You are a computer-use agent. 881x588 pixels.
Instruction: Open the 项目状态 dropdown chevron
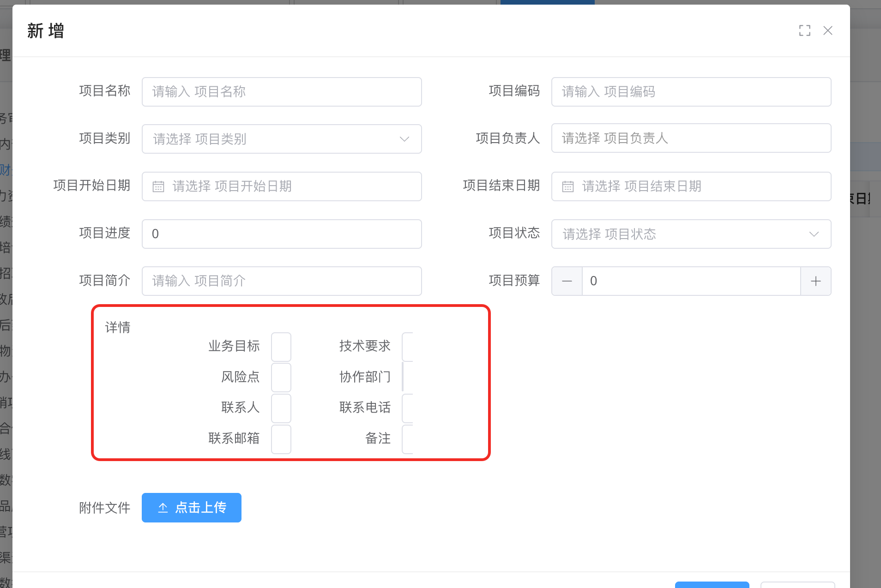click(814, 234)
